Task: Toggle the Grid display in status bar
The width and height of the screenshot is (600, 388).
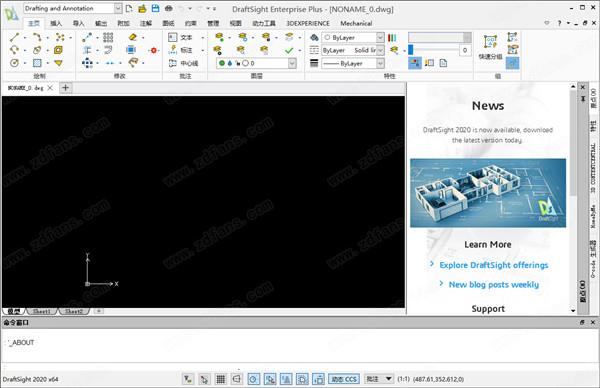Action: coord(220,379)
